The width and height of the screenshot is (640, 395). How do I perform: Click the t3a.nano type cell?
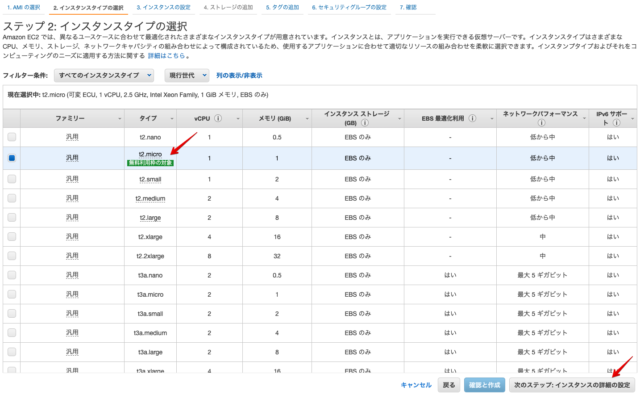[150, 275]
